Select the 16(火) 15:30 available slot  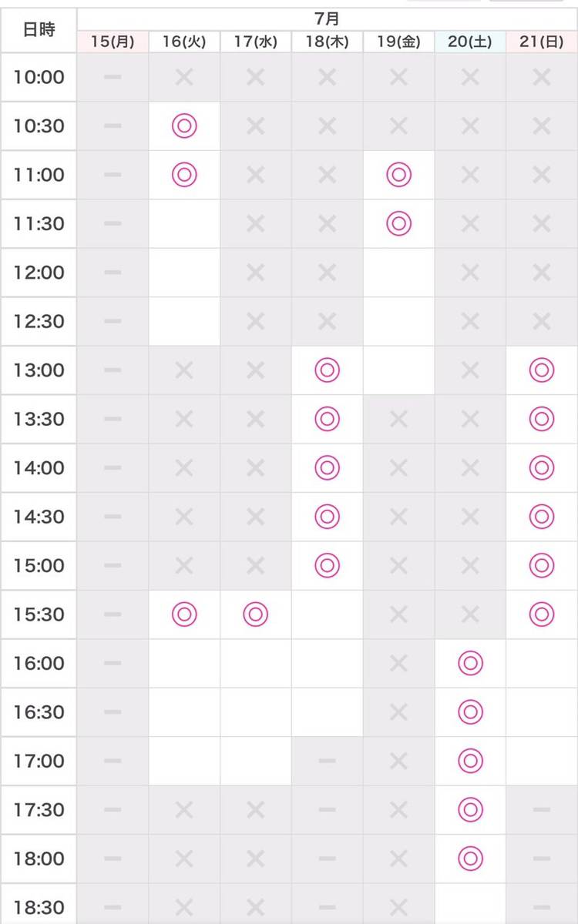coord(184,614)
